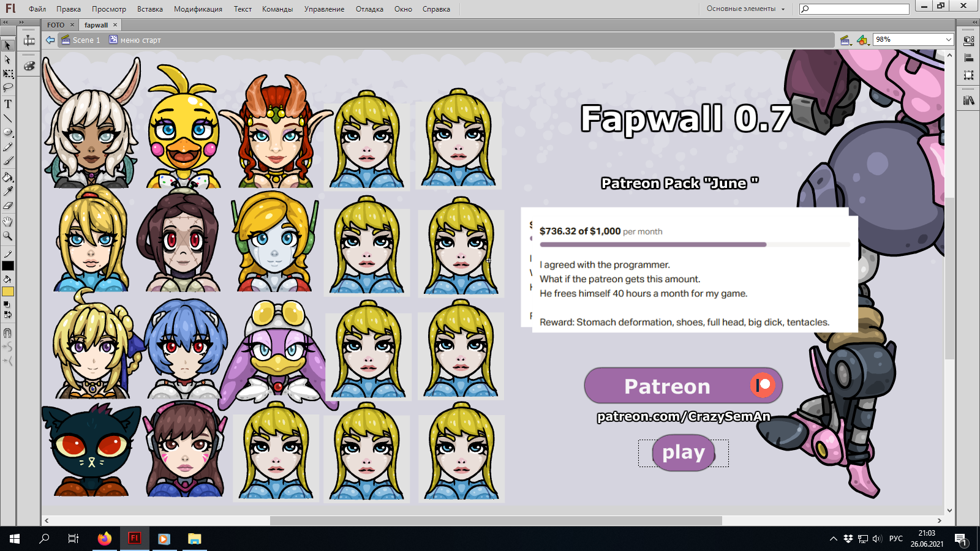Switch to the FOTO document tab
Screen dimensions: 980x551
pos(56,25)
